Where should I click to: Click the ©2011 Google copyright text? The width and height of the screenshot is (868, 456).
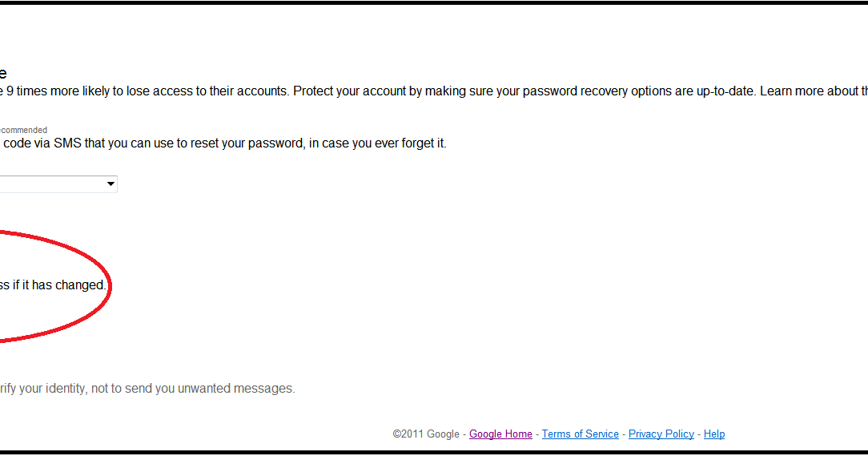tap(426, 434)
